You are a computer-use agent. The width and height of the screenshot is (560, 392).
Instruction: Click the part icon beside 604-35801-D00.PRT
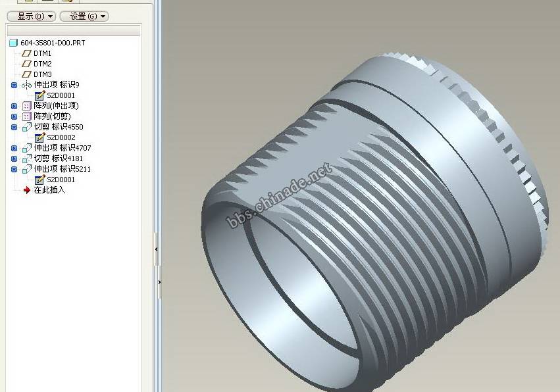click(13, 43)
